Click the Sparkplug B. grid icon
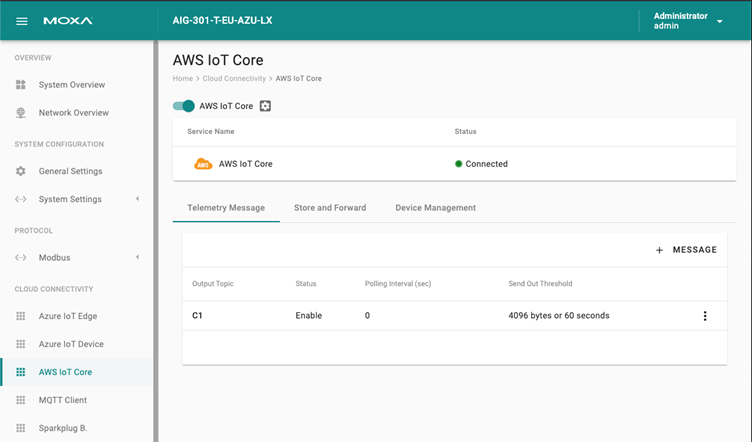This screenshot has width=752, height=442. click(21, 428)
